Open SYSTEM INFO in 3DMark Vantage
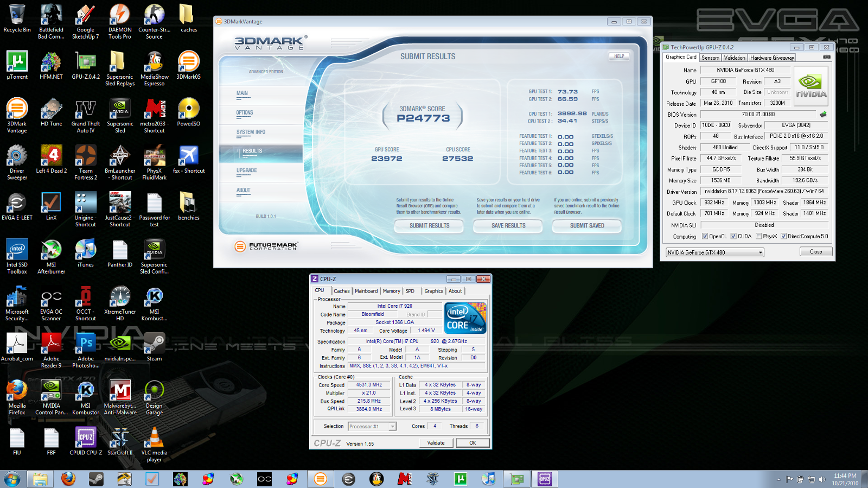This screenshot has height=488, width=868. 251,132
